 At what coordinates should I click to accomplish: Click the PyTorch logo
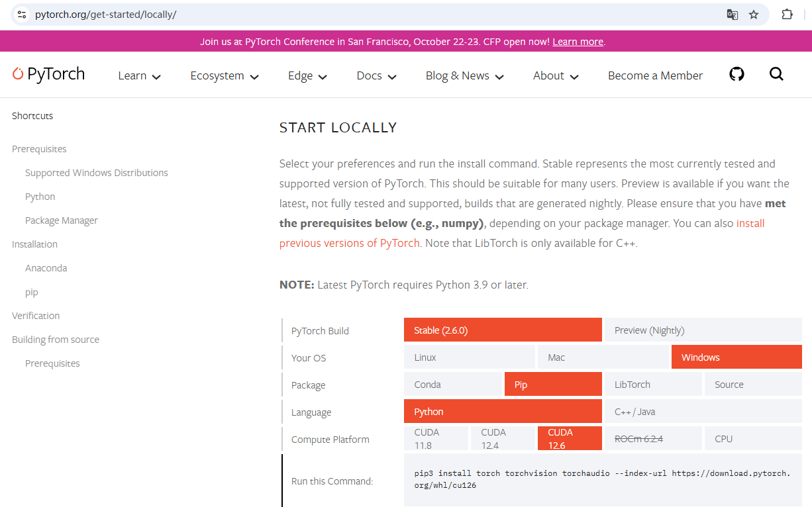pyautogui.click(x=49, y=74)
